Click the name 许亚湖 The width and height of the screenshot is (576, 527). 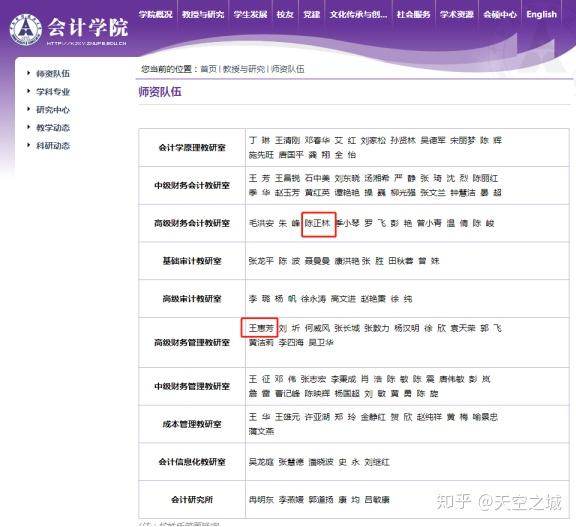pyautogui.click(x=317, y=417)
